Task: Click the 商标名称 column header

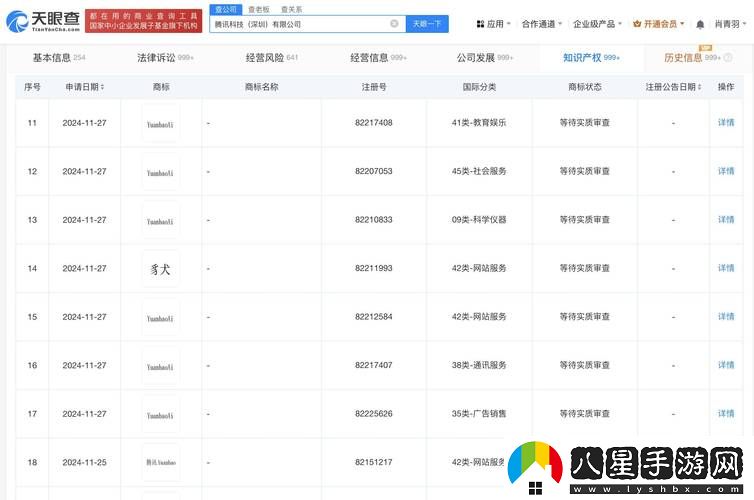Action: (262, 87)
